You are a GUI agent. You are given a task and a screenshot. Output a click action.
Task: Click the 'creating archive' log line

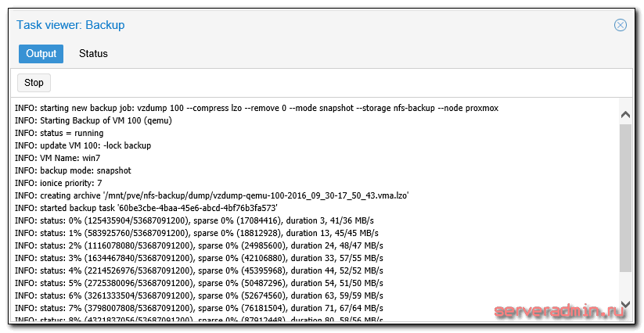tap(211, 195)
